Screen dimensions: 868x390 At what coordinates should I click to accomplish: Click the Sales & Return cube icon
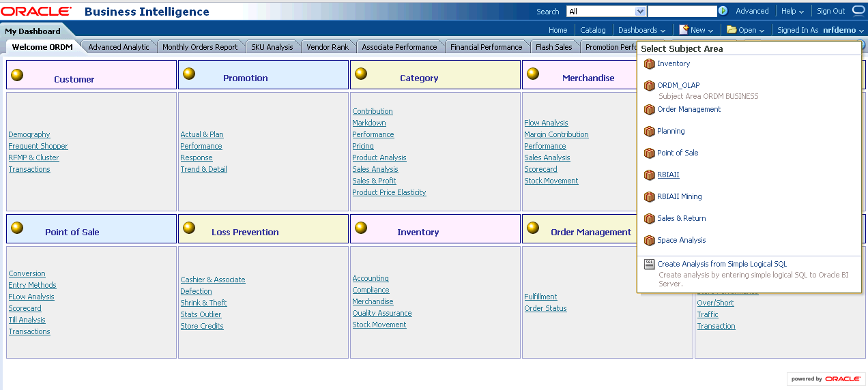649,219
